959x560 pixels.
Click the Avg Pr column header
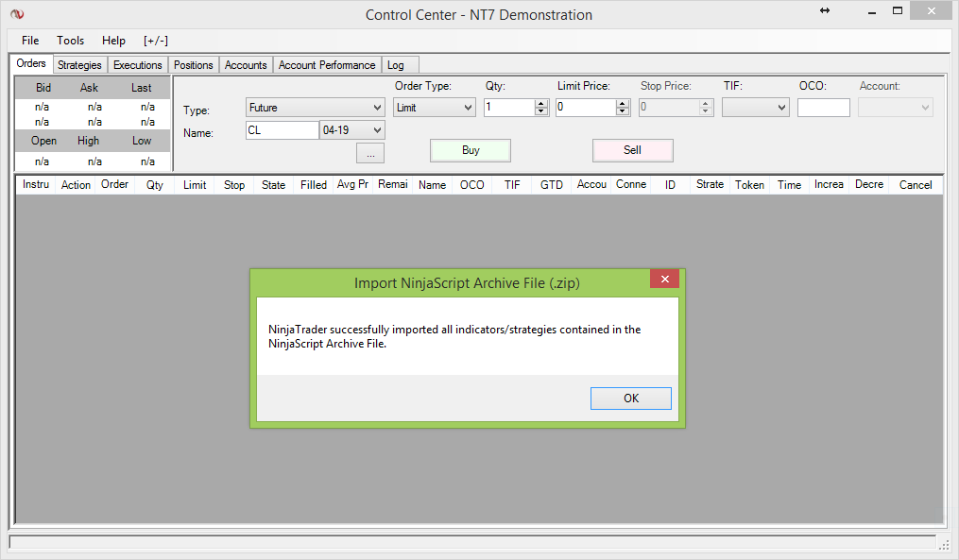tap(353, 185)
